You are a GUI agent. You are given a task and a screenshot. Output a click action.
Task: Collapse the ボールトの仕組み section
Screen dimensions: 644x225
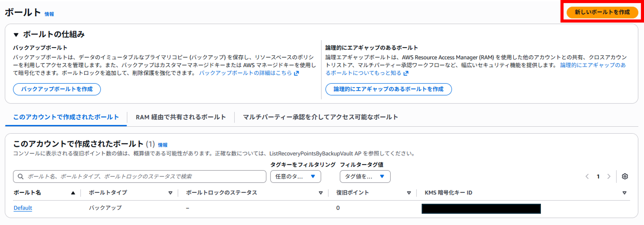pyautogui.click(x=16, y=35)
